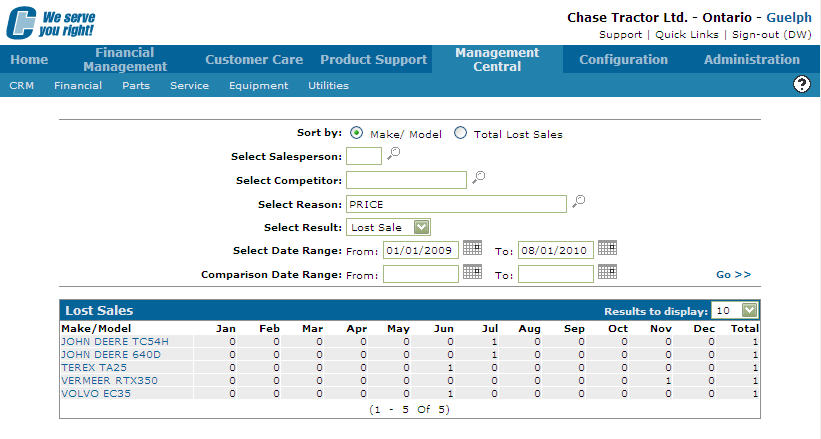Image resolution: width=821 pixels, height=439 pixels.
Task: Click Jul value 1 in JOHN DEERE TC54H row
Action: tap(494, 342)
